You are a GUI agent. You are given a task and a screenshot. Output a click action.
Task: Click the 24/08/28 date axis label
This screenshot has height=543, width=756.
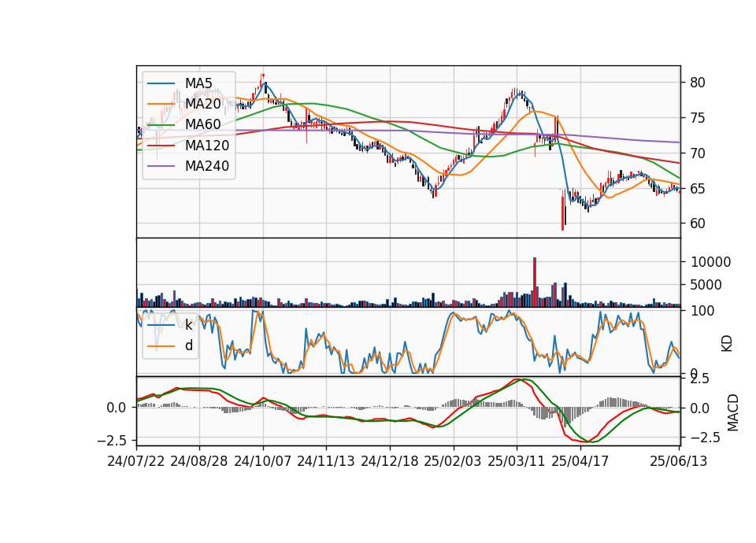[x=199, y=461]
